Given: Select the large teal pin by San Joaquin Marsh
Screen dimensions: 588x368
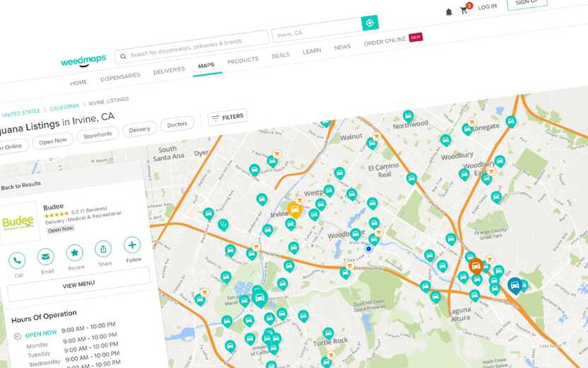Looking at the screenshot, I should point(259,299).
